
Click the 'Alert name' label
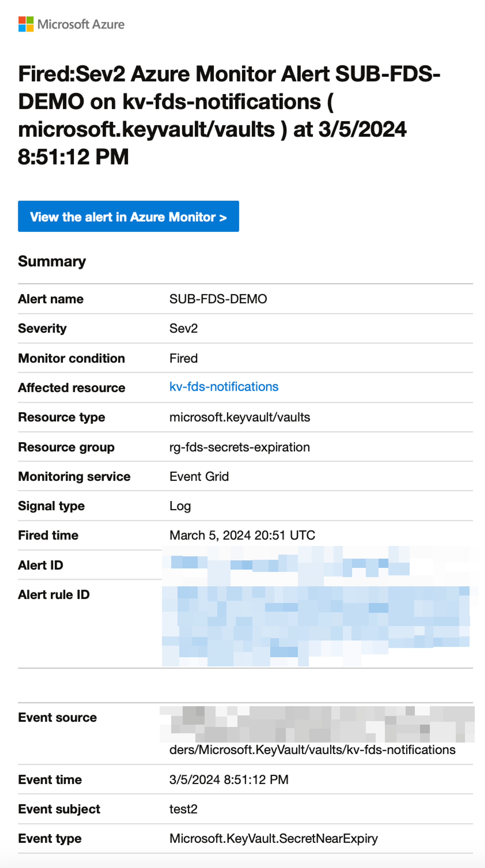point(51,299)
